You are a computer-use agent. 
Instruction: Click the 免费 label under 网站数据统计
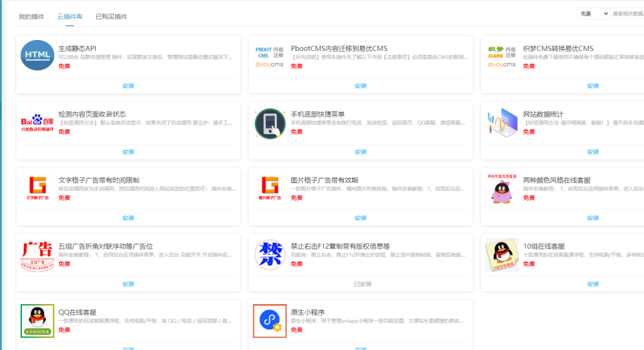coord(529,132)
